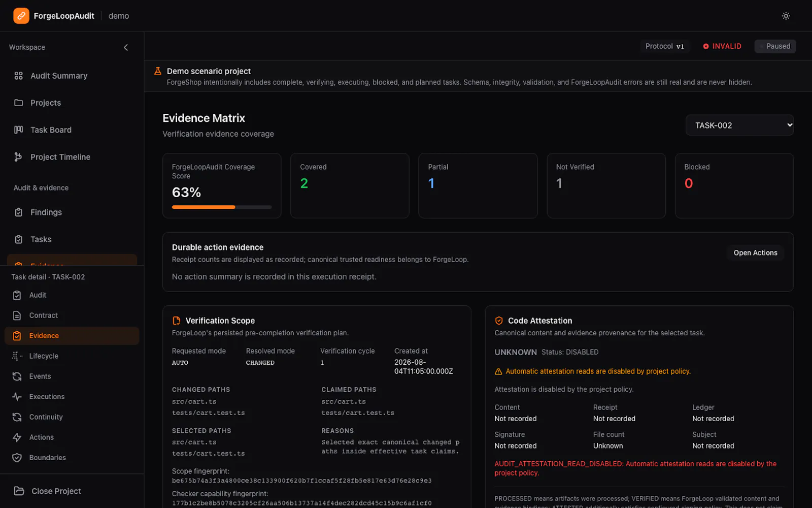Image resolution: width=812 pixels, height=508 pixels.
Task: Click the Audit icon in task detail
Action: pos(17,295)
